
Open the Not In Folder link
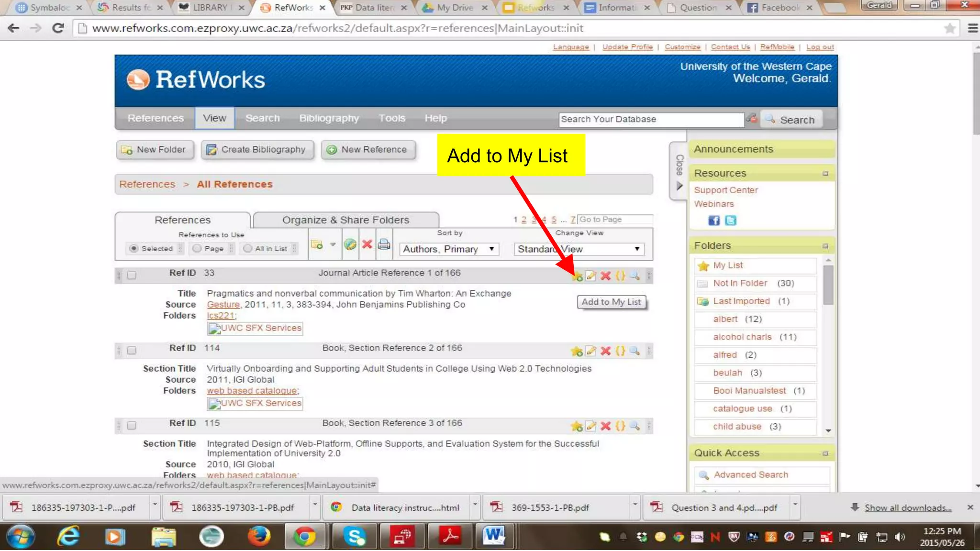click(x=740, y=283)
